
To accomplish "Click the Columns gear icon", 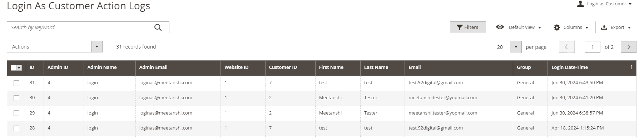I will 557,27.
